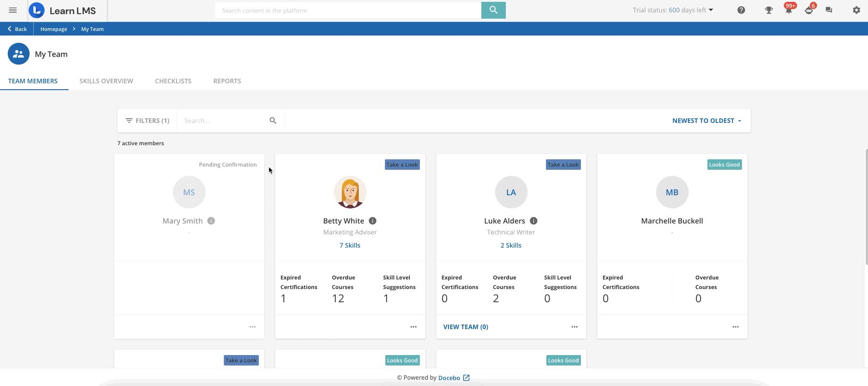The height and width of the screenshot is (386, 868).
Task: Open more options on Marchelle Buckell card
Action: [736, 327]
